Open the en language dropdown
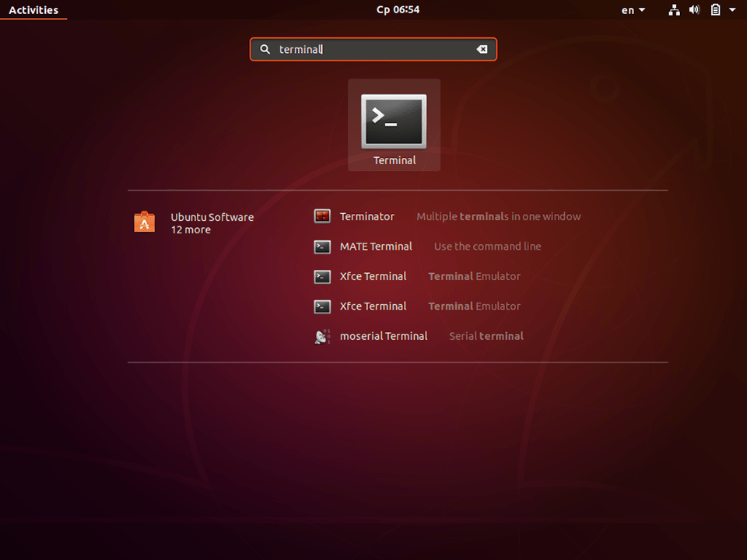The image size is (747, 560). (x=632, y=10)
